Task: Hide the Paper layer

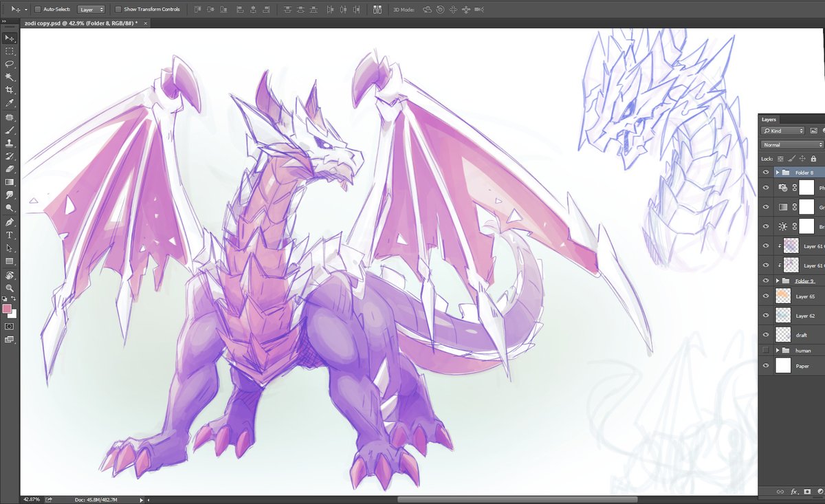Action: pos(766,366)
